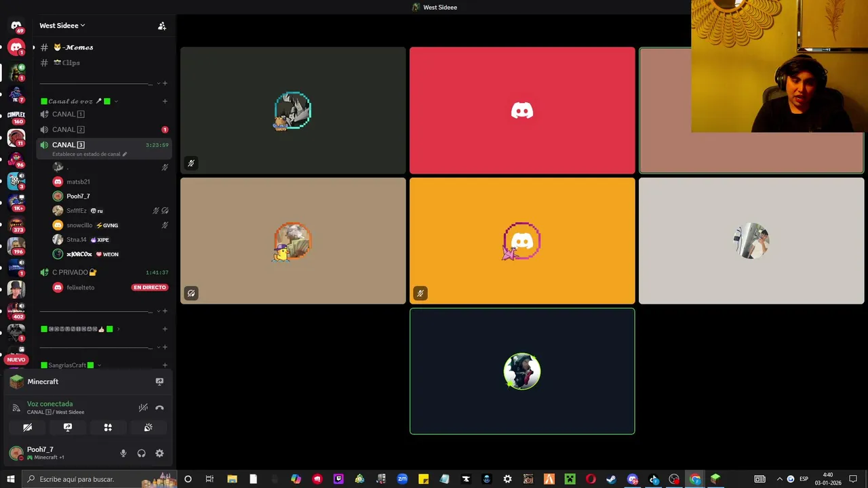Open the Windows notification center
This screenshot has height=488, width=868.
point(853,479)
